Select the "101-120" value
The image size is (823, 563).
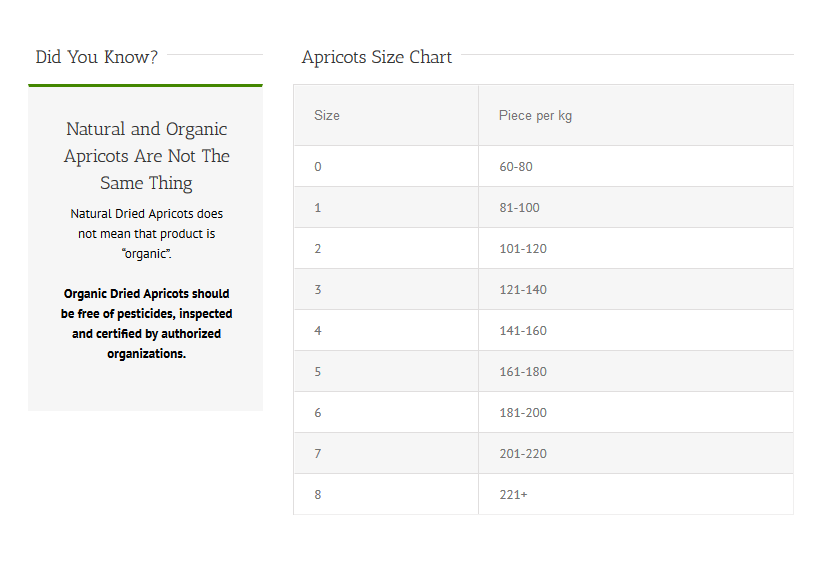[x=523, y=249]
